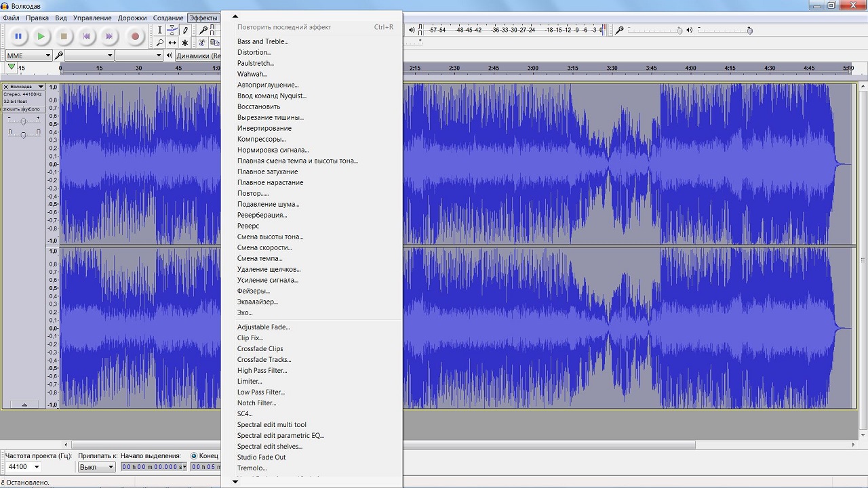Toggle Solo on the Волкодав track

click(x=34, y=109)
